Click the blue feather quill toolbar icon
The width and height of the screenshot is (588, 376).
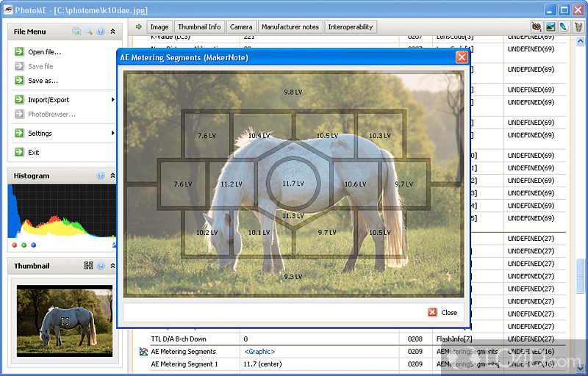click(564, 27)
